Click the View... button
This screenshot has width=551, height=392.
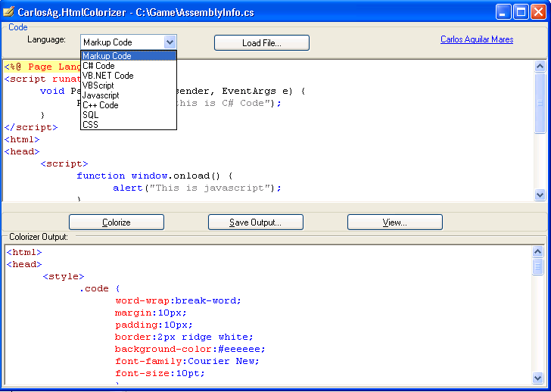(394, 222)
